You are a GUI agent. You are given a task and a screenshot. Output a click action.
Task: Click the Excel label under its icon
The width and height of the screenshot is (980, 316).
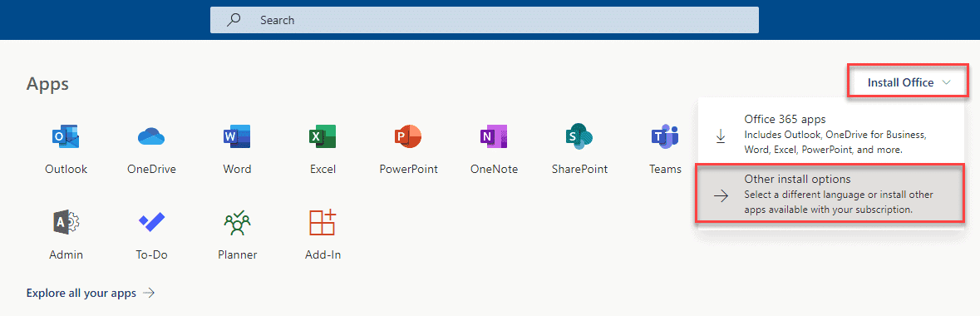point(323,169)
